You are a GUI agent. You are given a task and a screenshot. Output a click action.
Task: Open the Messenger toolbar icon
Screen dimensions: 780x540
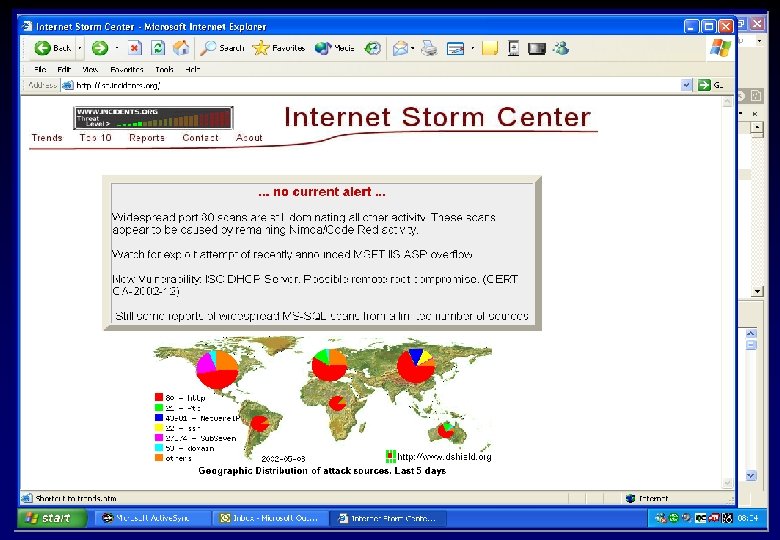(561, 48)
